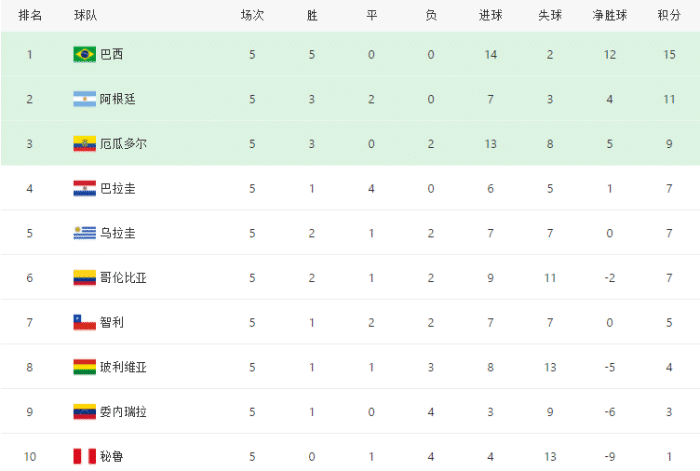
Task: Click the Uruguay flag icon
Action: [84, 233]
